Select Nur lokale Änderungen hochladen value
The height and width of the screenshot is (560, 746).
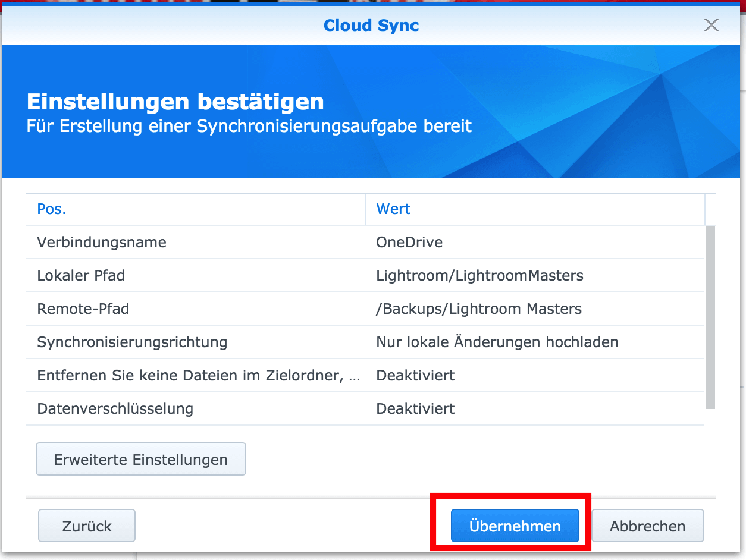[x=497, y=342]
